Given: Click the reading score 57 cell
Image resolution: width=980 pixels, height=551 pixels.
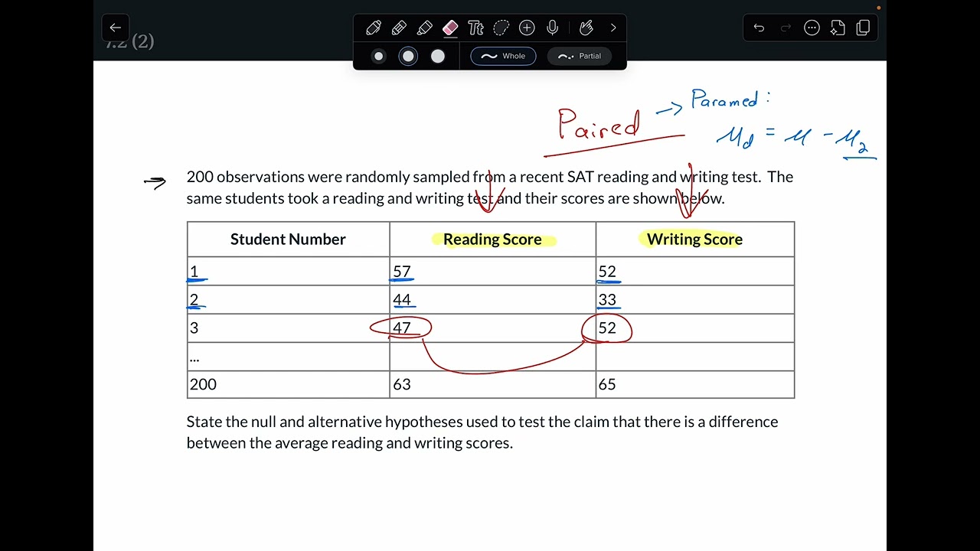Looking at the screenshot, I should pyautogui.click(x=492, y=272).
